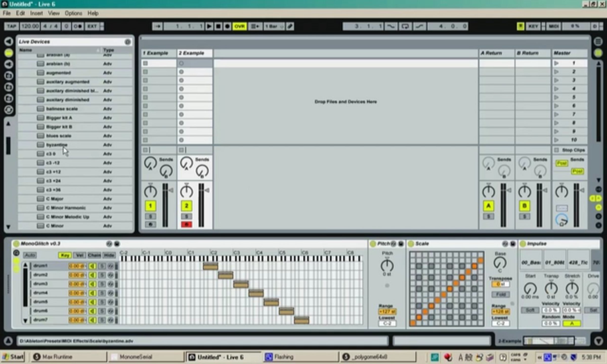
Task: Toggle the Punch-In switch
Action: click(391, 26)
